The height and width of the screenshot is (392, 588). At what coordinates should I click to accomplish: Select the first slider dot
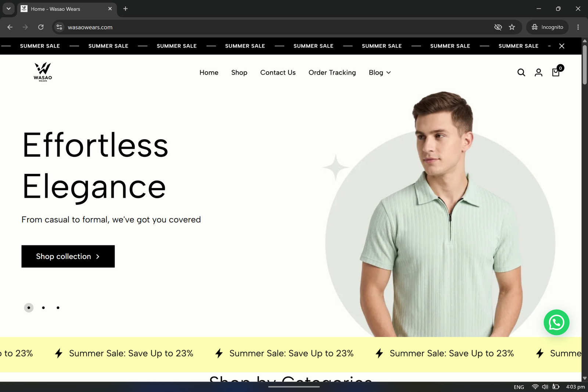[29, 308]
